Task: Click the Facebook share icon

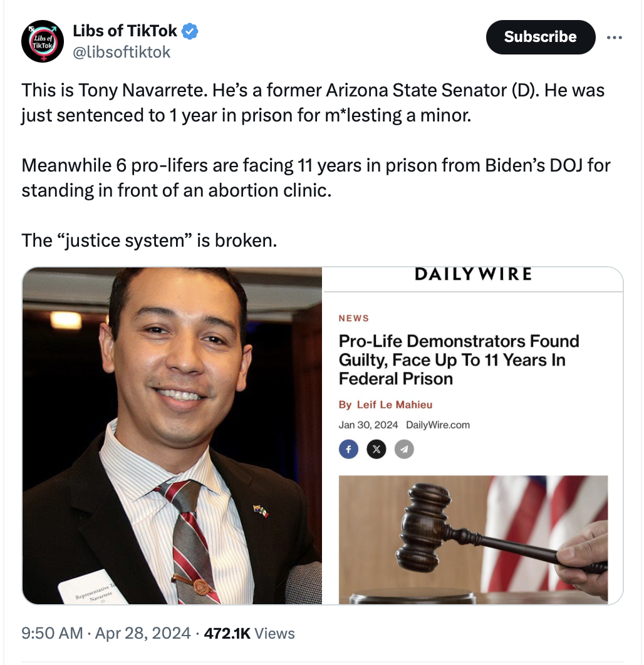Action: 348,449
